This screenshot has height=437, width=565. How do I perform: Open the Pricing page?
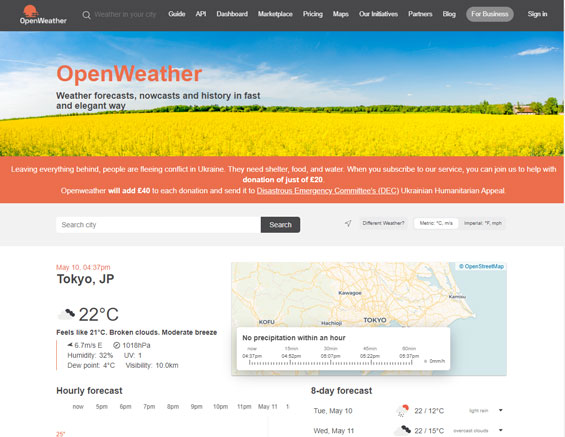coord(312,14)
